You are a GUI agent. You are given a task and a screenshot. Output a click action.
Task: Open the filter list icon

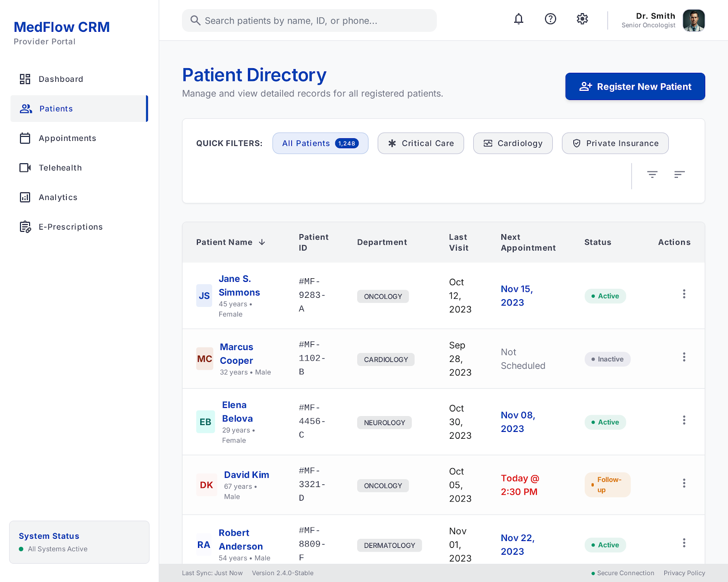652,174
